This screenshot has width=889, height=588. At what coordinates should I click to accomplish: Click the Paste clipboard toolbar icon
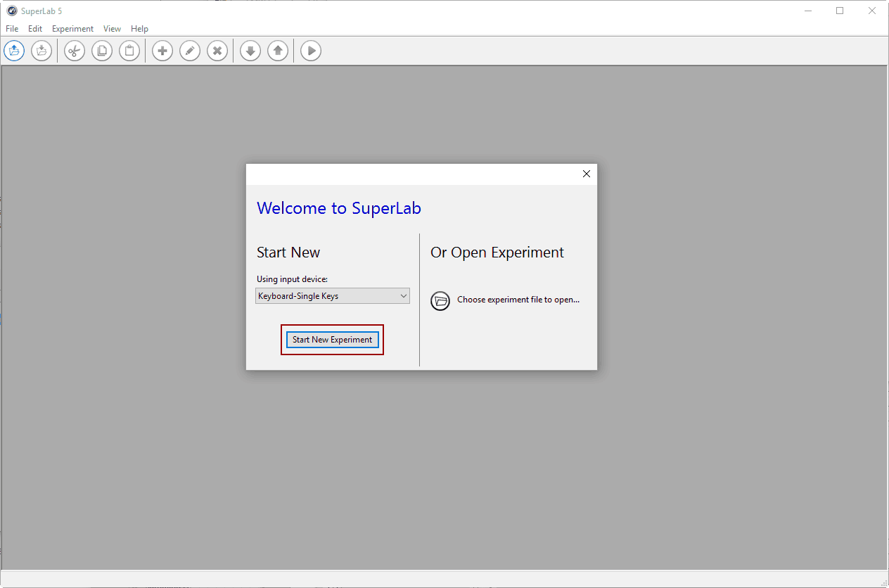click(129, 51)
